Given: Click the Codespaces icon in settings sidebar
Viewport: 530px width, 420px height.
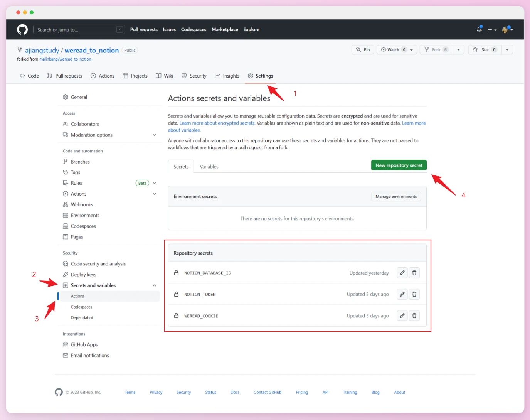Looking at the screenshot, I should 66,226.
